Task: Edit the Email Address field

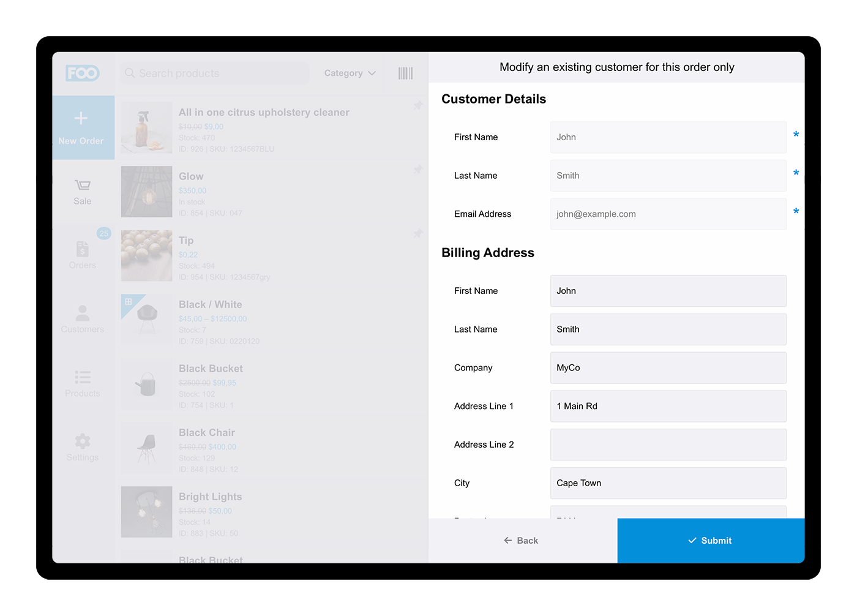Action: tap(668, 214)
